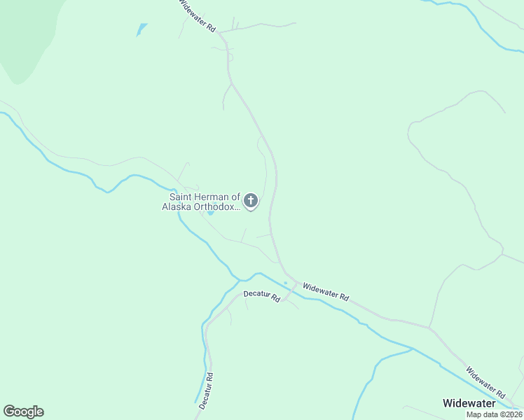Open the Map data ©2026 attribution
524x420 pixels.
pos(495,414)
